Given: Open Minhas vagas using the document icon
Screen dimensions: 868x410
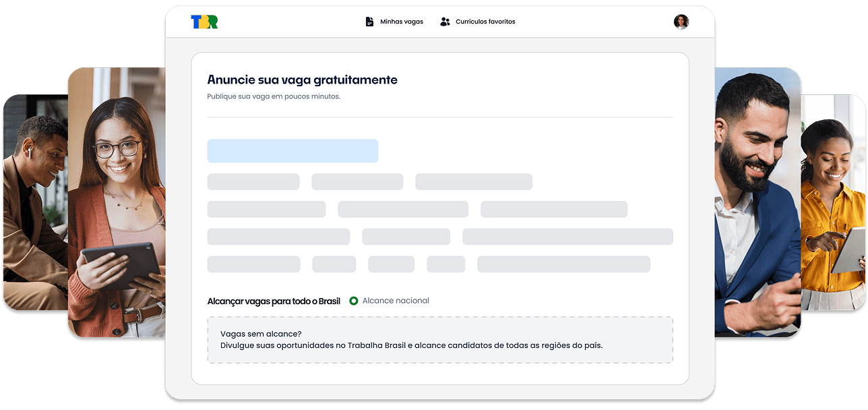Looking at the screenshot, I should coord(369,21).
